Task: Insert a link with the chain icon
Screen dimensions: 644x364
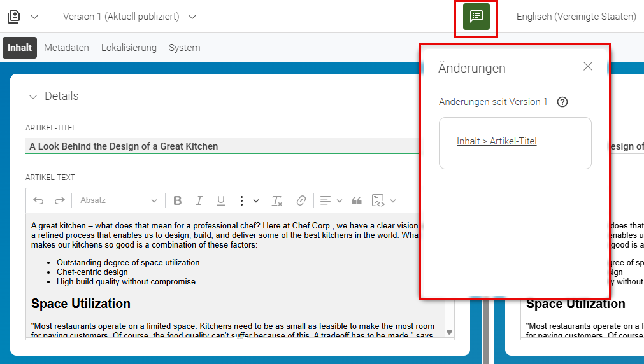Action: click(x=301, y=200)
